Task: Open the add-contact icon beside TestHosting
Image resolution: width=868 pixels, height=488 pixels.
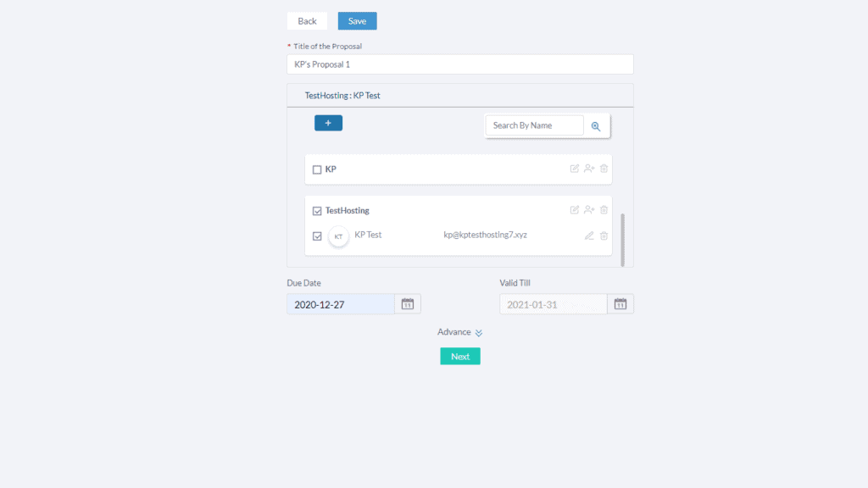Action: 589,209
